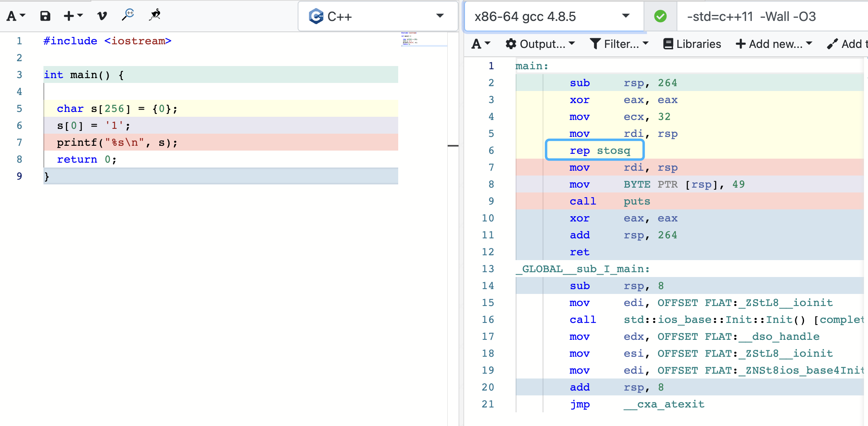Click the Libraries book icon
This screenshot has height=426, width=868.
[668, 44]
